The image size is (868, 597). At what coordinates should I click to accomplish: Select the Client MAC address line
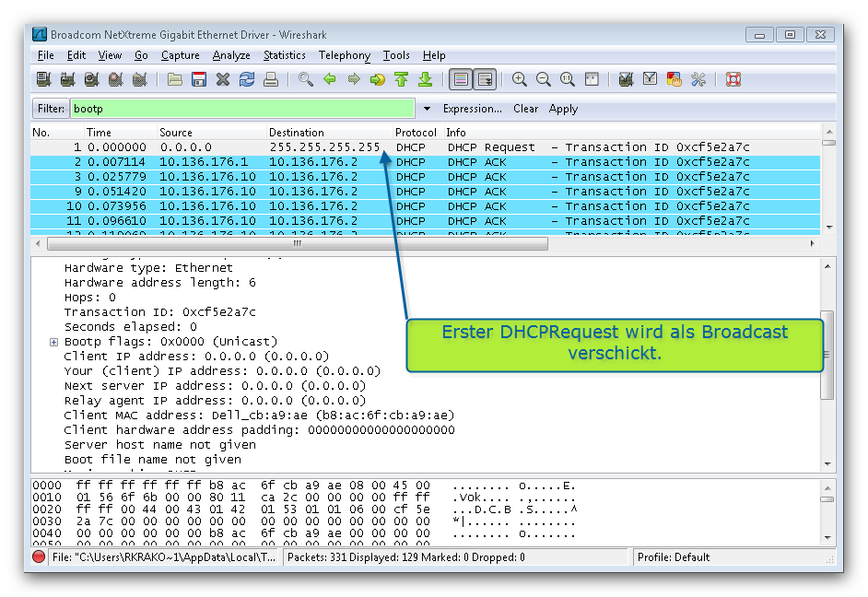click(259, 416)
